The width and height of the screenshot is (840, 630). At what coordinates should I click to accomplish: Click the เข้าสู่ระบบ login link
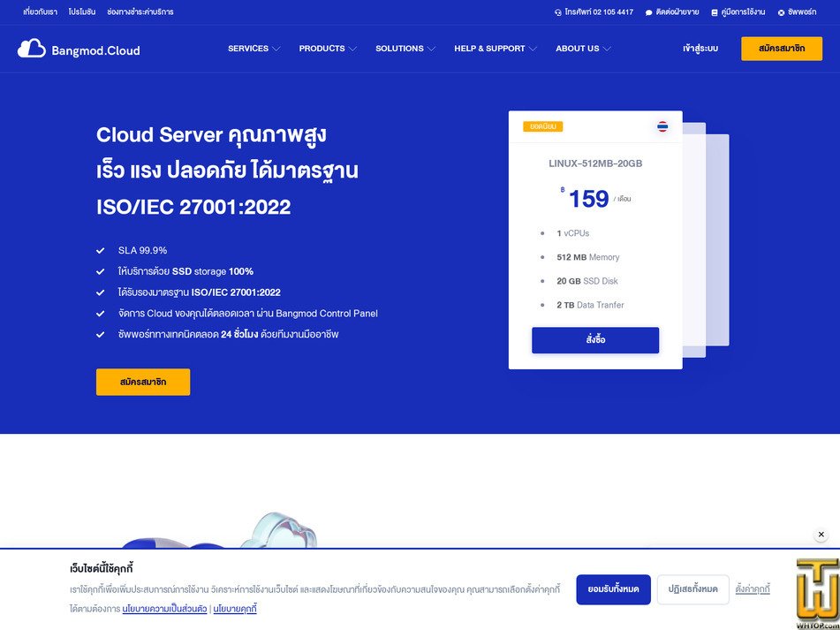tap(700, 49)
